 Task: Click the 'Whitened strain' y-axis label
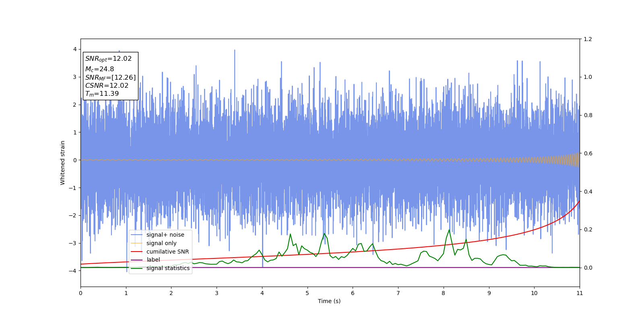pos(63,163)
